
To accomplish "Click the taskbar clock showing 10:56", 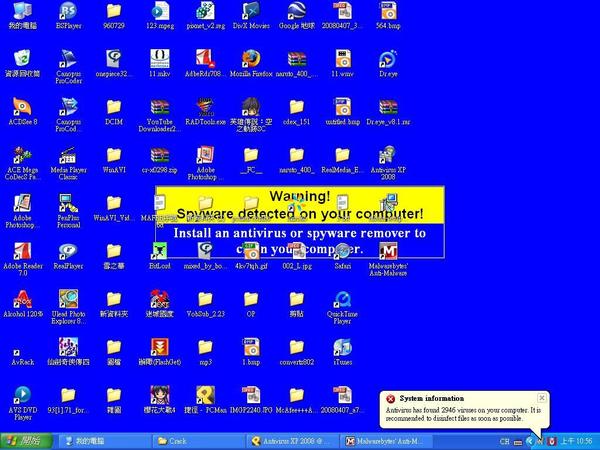I will tap(577, 442).
